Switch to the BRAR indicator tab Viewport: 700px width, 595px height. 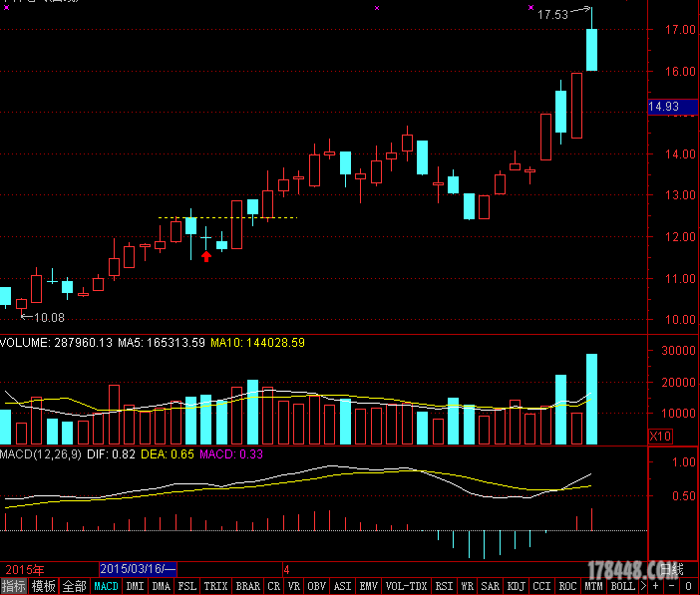point(248,586)
